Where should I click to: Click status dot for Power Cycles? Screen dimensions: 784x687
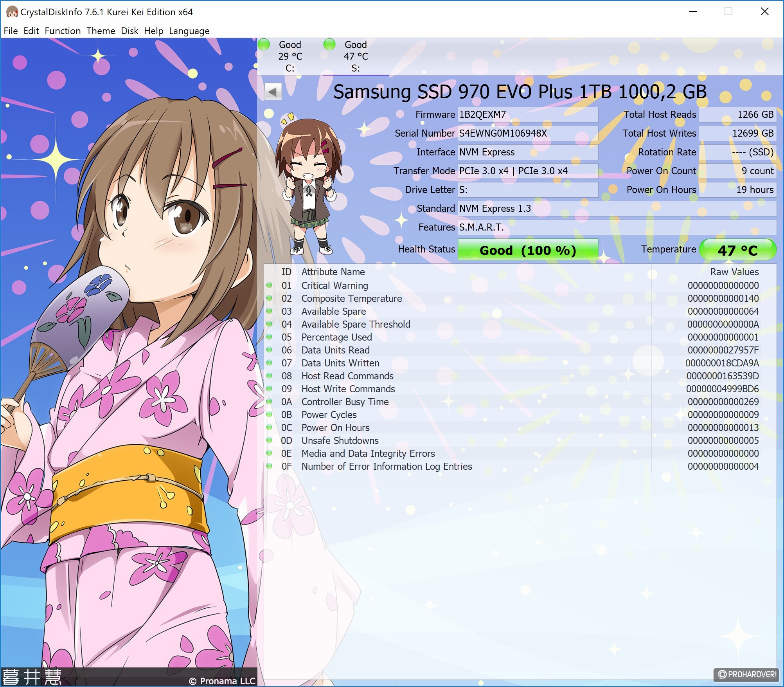coord(269,415)
